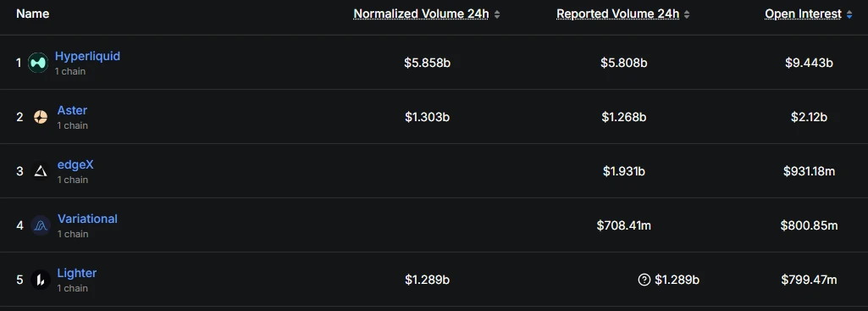Click the Open Interest column header

804,14
